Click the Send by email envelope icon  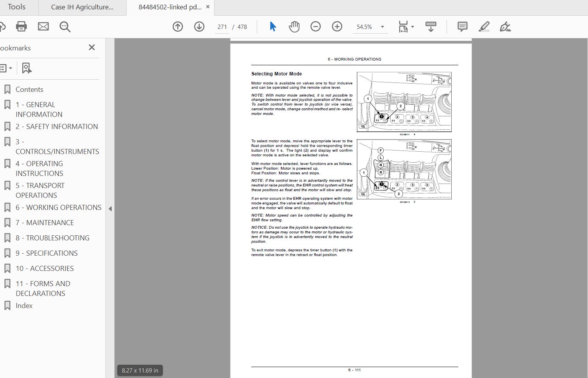point(43,27)
